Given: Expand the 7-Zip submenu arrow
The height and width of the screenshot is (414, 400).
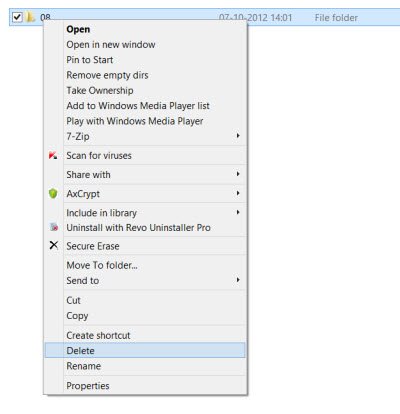Looking at the screenshot, I should click(x=238, y=136).
